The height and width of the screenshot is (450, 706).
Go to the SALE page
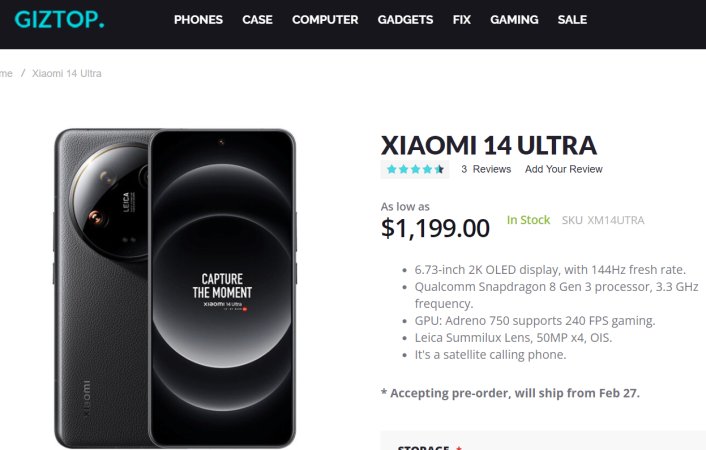tap(572, 20)
